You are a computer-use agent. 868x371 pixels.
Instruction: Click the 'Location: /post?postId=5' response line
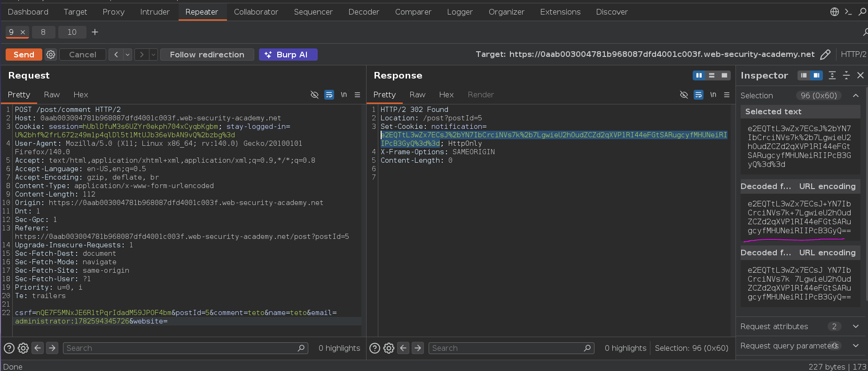431,118
